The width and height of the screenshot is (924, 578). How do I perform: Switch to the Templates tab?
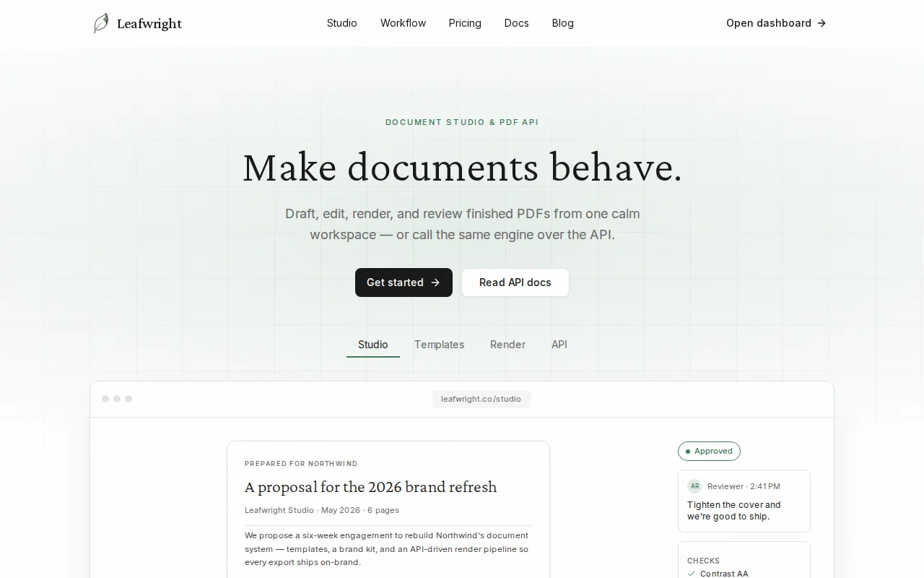point(440,345)
